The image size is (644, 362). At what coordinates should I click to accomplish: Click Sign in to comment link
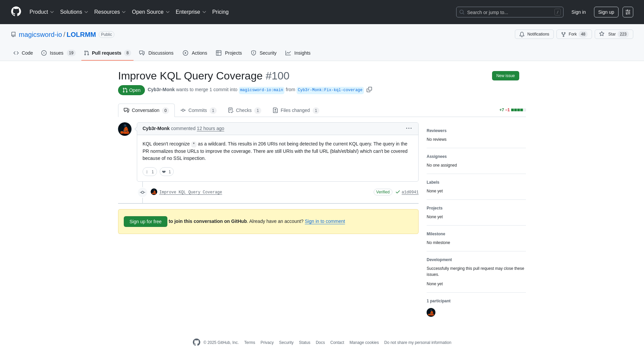click(x=325, y=221)
